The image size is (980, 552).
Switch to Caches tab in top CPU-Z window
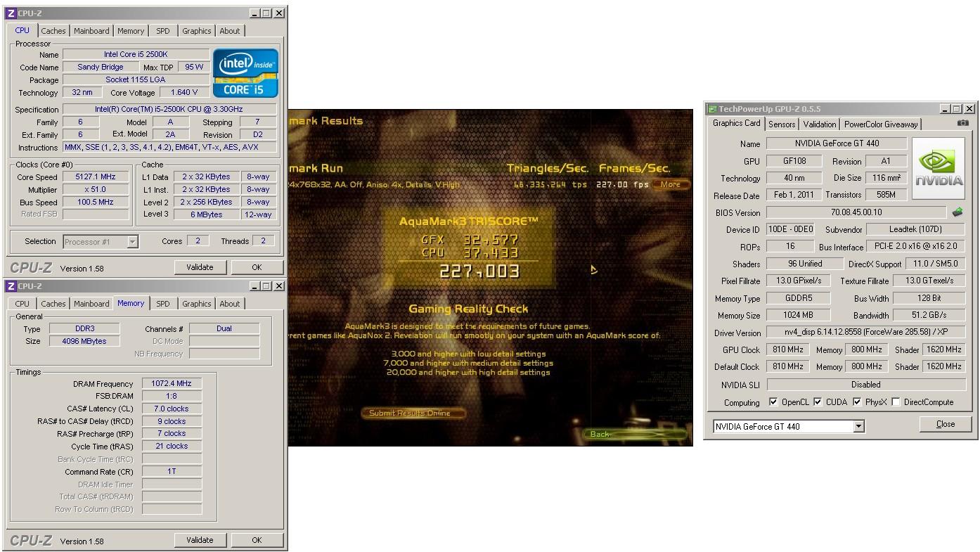53,31
